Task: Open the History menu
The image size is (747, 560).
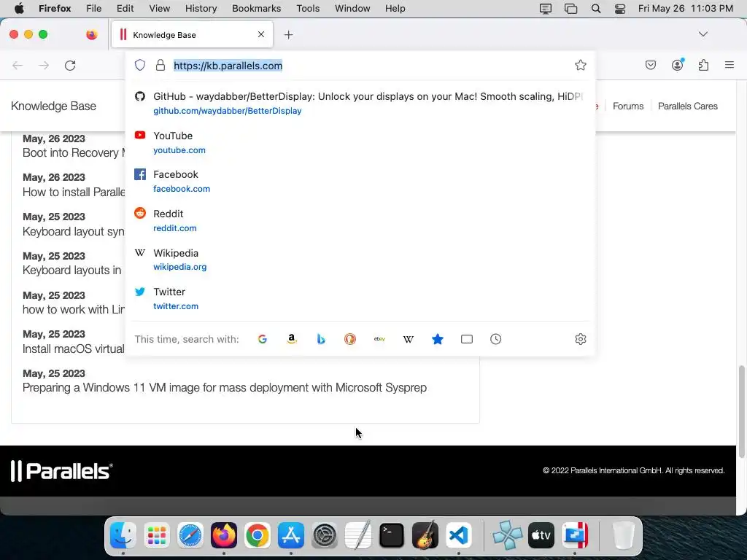Action: tap(201, 9)
